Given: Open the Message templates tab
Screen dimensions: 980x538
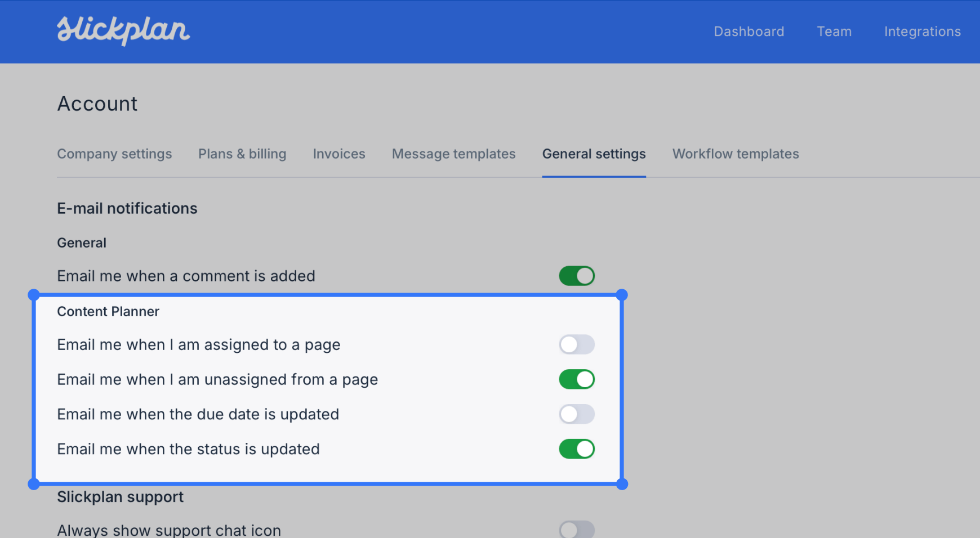Looking at the screenshot, I should pos(453,154).
